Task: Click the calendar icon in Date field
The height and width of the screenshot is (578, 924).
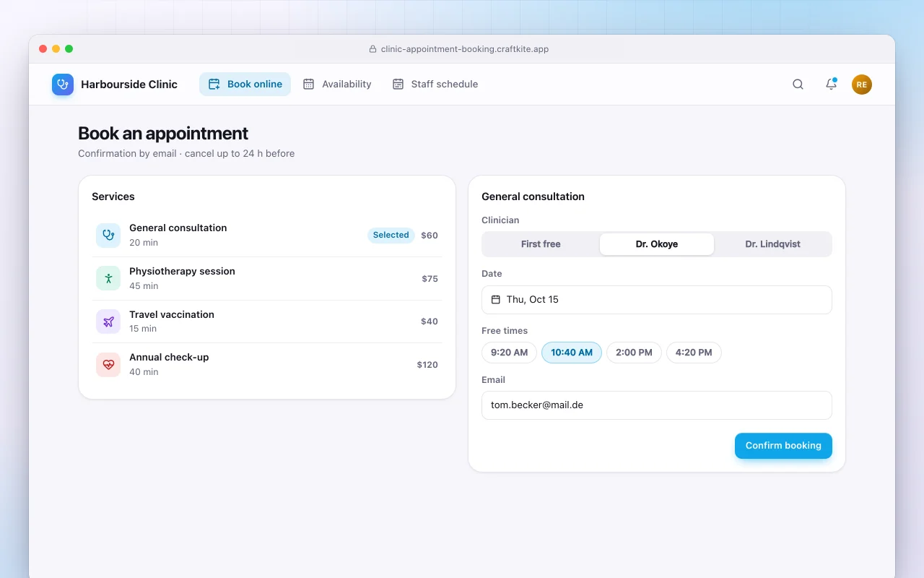Action: point(496,299)
